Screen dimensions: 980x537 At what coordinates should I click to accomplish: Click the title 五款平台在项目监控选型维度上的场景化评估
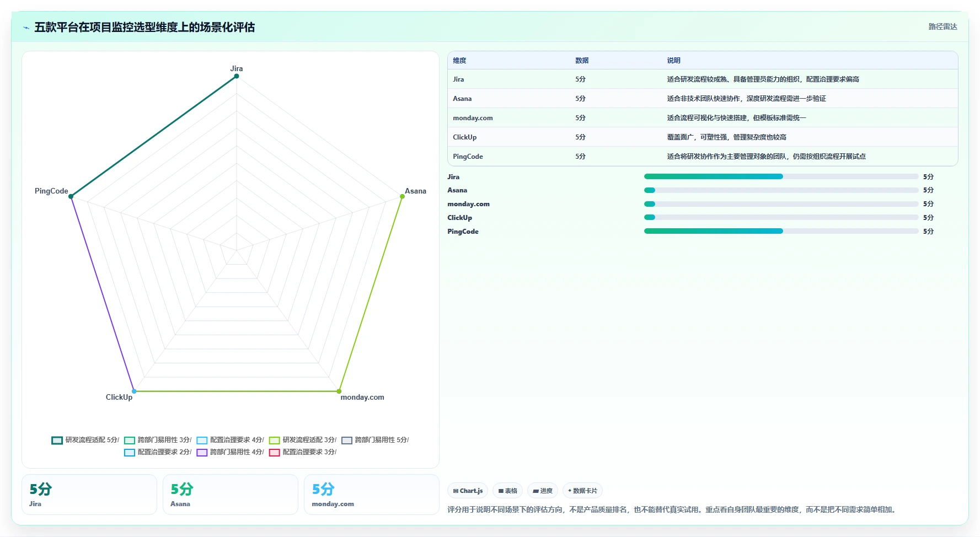144,27
